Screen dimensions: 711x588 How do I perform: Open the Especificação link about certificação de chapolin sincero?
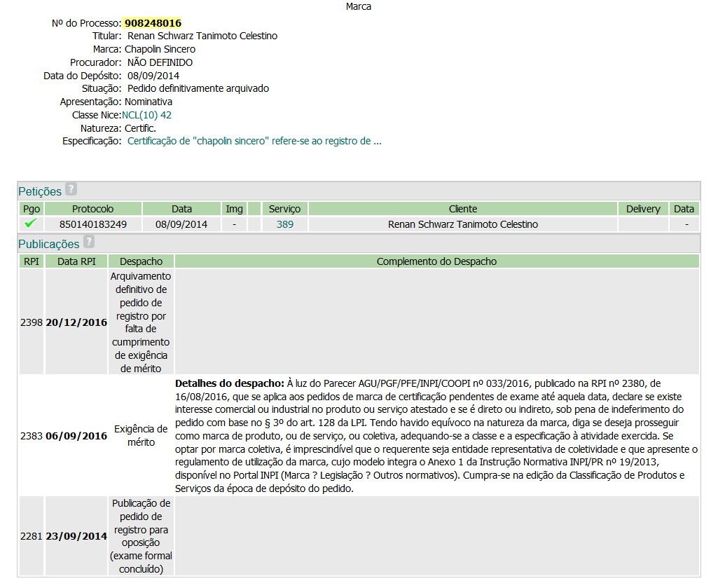tap(254, 141)
